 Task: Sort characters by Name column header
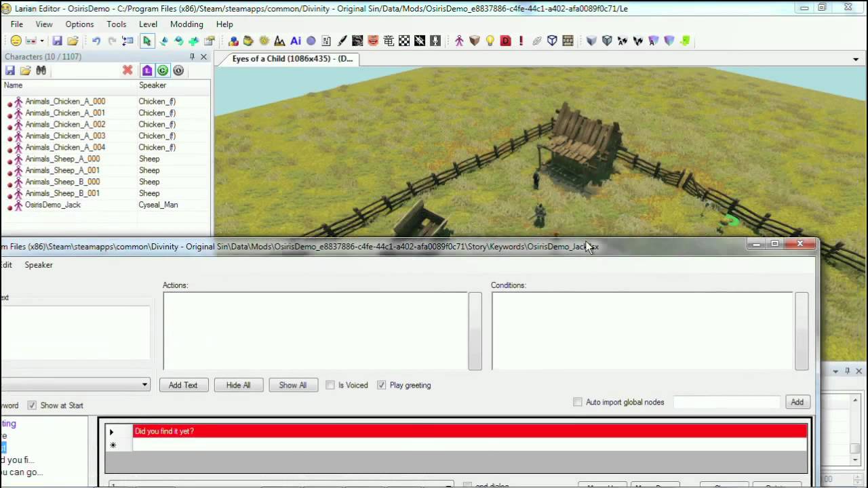point(68,85)
